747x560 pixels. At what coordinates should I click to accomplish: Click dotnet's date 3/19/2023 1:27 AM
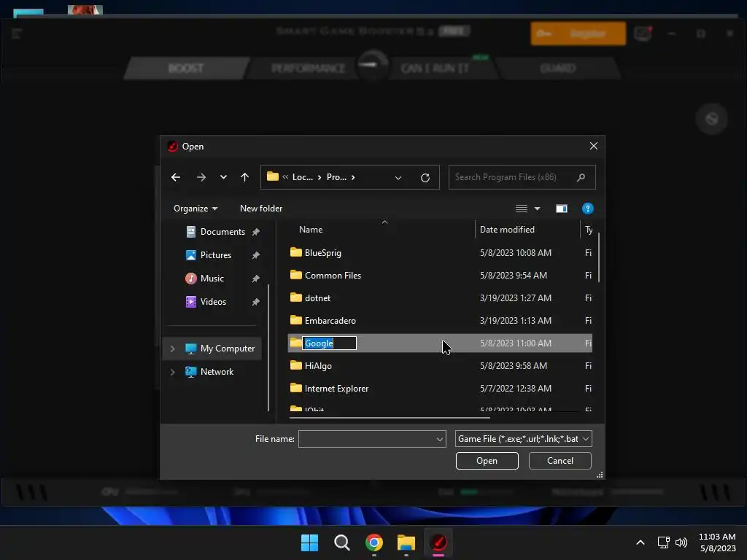click(516, 298)
